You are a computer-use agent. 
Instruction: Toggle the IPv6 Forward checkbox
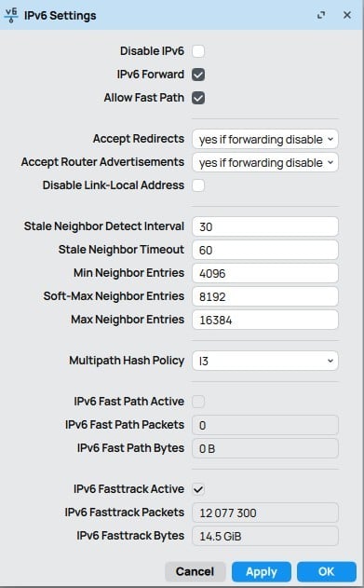click(198, 75)
